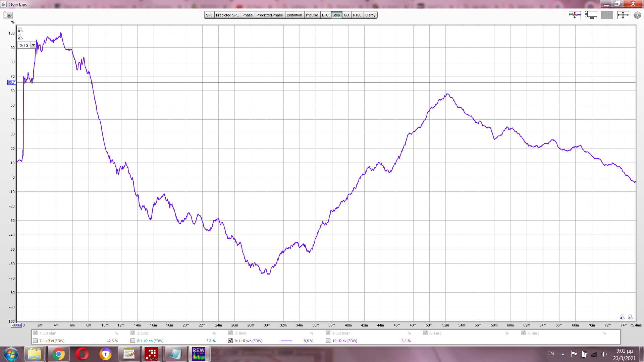Show hidden system tray icons
Image resolution: width=644 pixels, height=362 pixels.
563,354
